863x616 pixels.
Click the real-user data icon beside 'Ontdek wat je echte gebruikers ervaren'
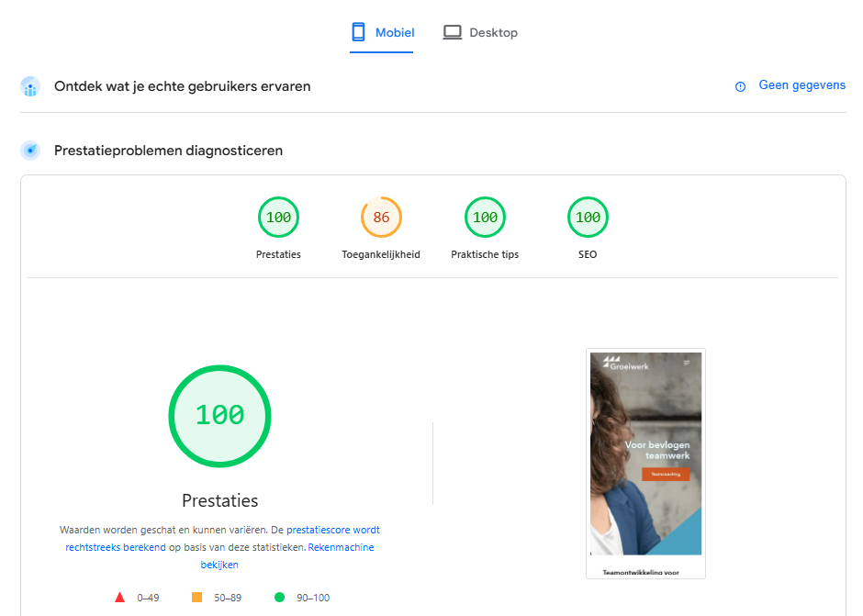tap(30, 87)
